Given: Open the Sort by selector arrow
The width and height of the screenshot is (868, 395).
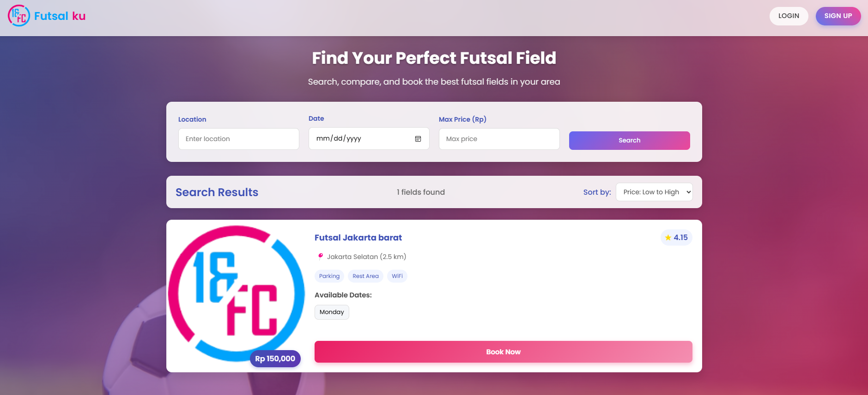Looking at the screenshot, I should pos(686,191).
